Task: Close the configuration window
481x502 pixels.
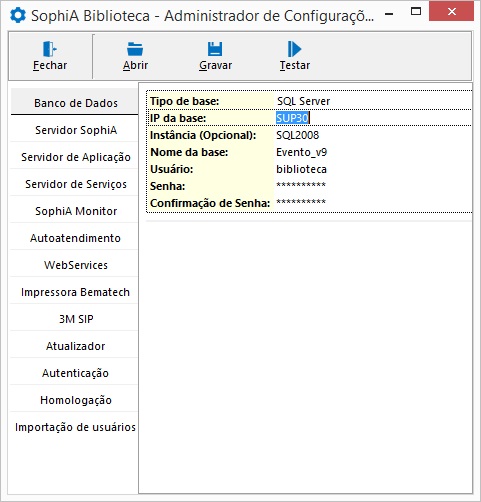Action: (x=451, y=11)
